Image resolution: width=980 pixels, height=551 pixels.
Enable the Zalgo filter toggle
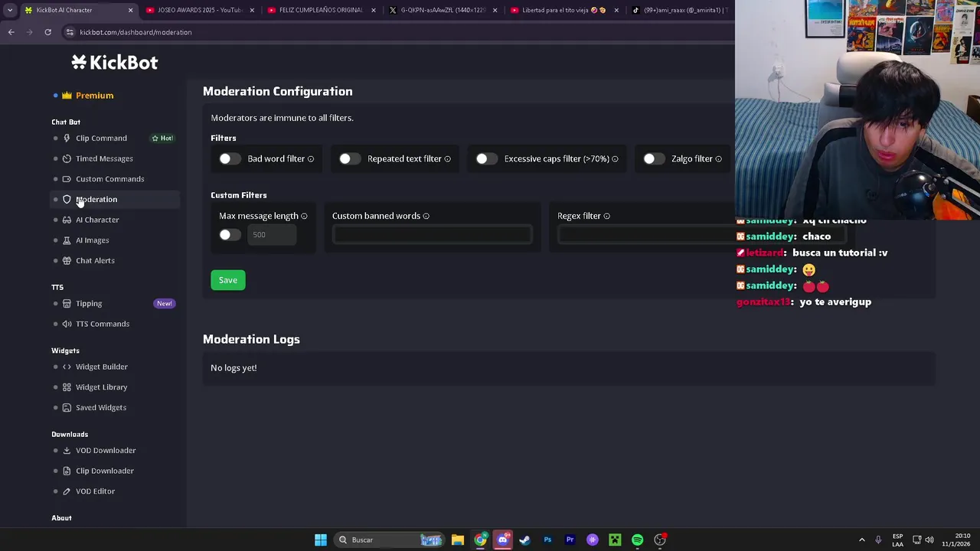pyautogui.click(x=654, y=158)
